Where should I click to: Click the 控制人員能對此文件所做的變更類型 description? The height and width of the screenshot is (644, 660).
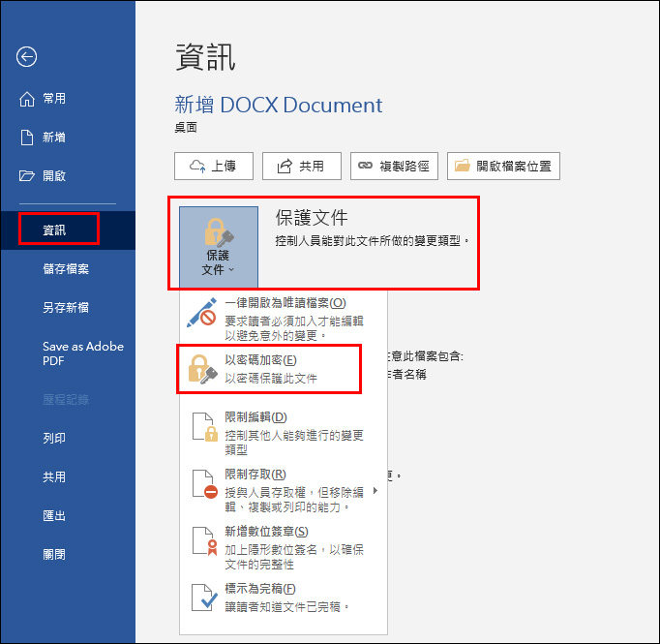(373, 241)
